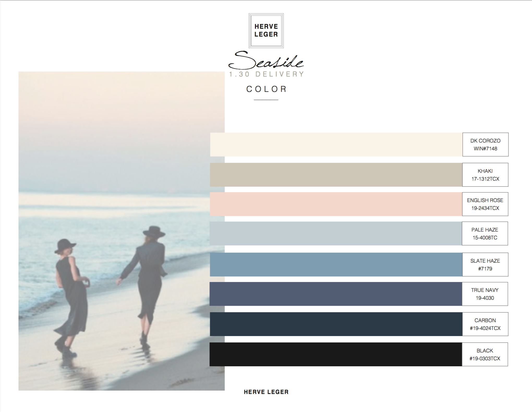Click the SLATE HAZE #7179 label box
532x412 pixels.
pos(485,264)
